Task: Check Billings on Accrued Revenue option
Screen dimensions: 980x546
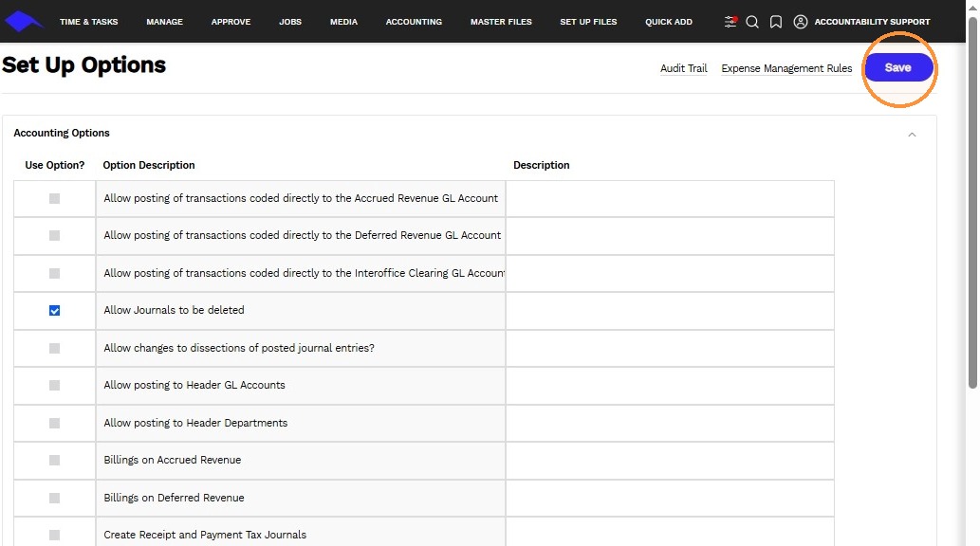Action: (x=54, y=461)
